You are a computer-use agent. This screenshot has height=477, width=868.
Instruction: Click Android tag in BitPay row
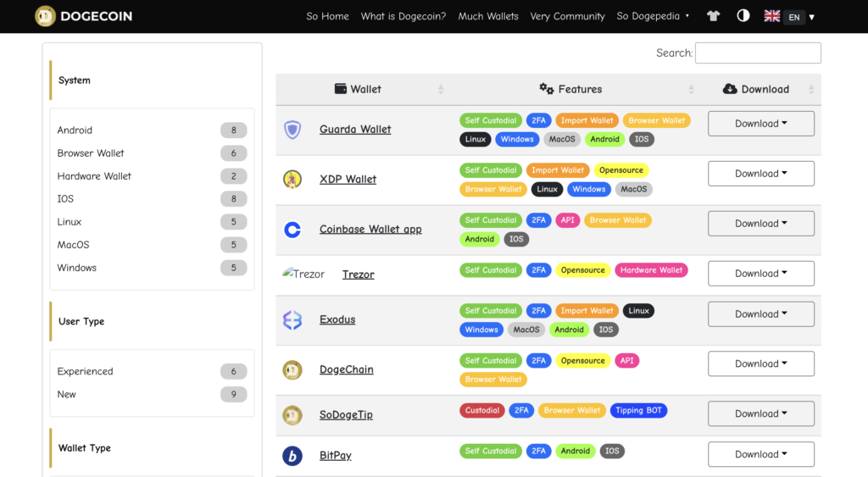pyautogui.click(x=576, y=451)
